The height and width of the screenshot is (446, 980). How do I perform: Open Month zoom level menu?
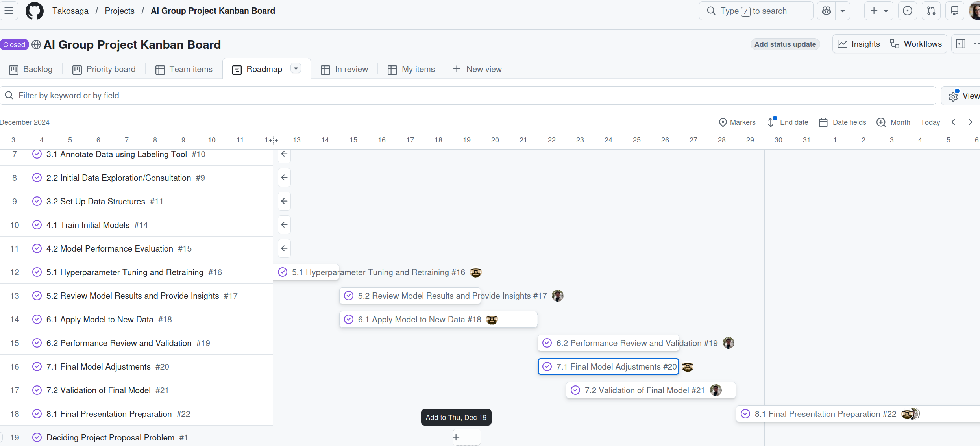pos(893,122)
